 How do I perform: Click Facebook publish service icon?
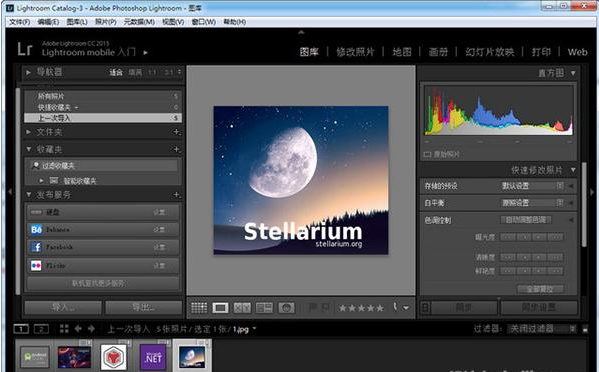36,247
